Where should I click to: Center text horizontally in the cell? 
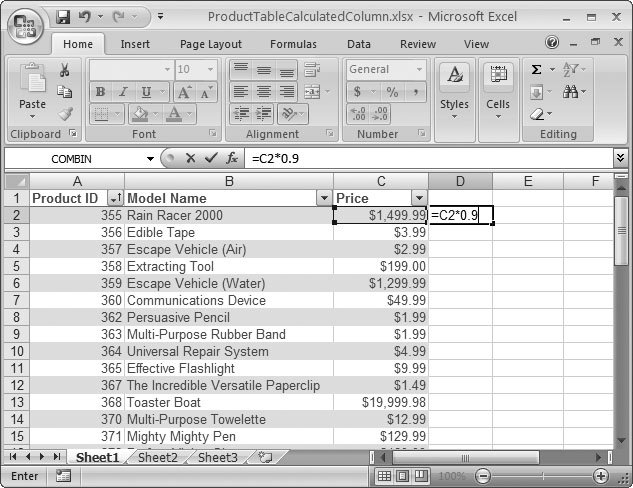[x=264, y=92]
